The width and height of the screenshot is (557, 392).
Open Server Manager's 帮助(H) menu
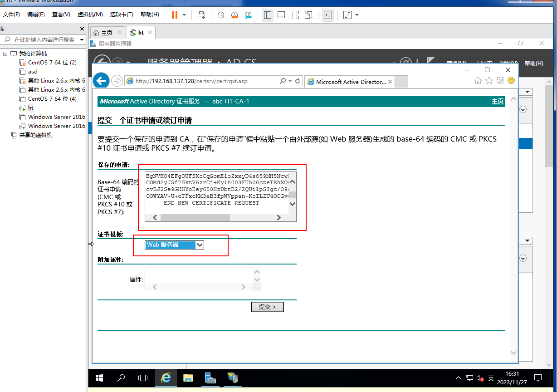click(x=534, y=64)
